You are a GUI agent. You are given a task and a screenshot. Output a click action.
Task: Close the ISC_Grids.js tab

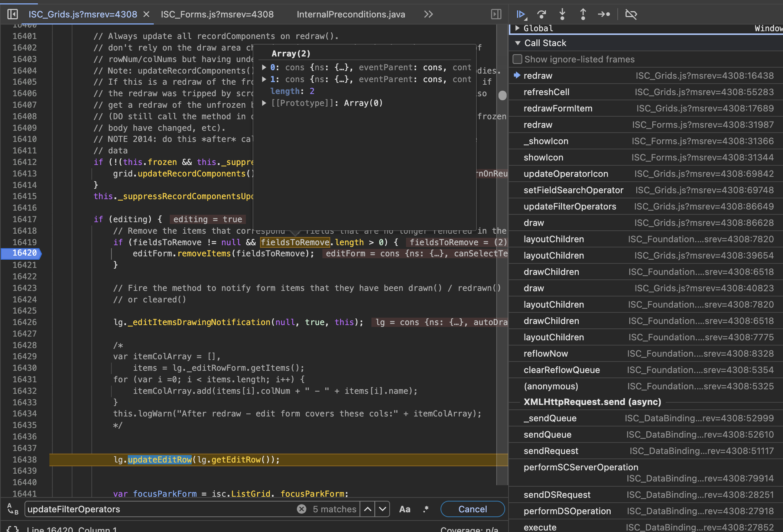pyautogui.click(x=146, y=14)
